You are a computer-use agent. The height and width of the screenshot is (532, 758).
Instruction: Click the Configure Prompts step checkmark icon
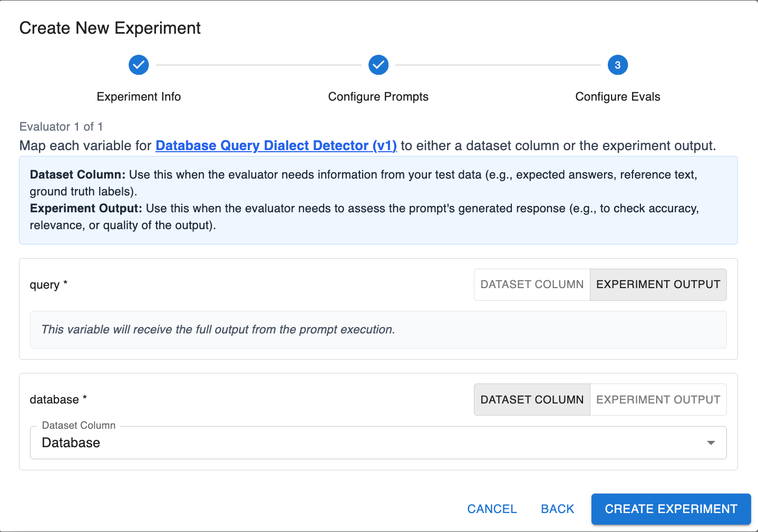coord(378,65)
